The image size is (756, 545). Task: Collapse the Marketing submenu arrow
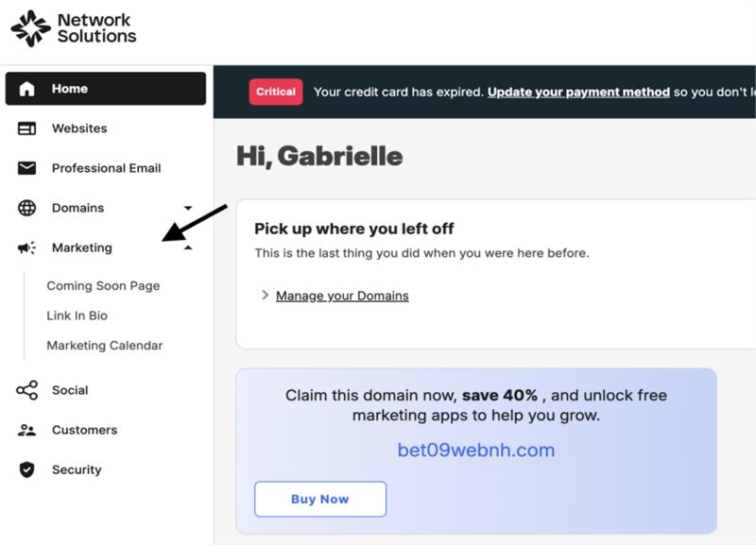click(x=188, y=247)
